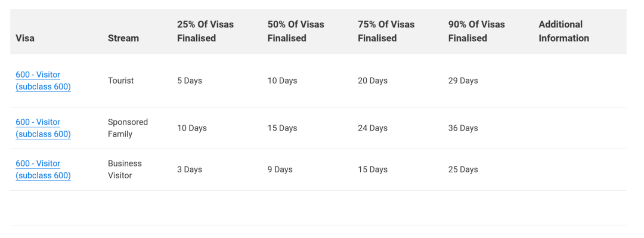
Task: Open the Visitor subclass 600 link in Tourist row
Action: pos(43,81)
